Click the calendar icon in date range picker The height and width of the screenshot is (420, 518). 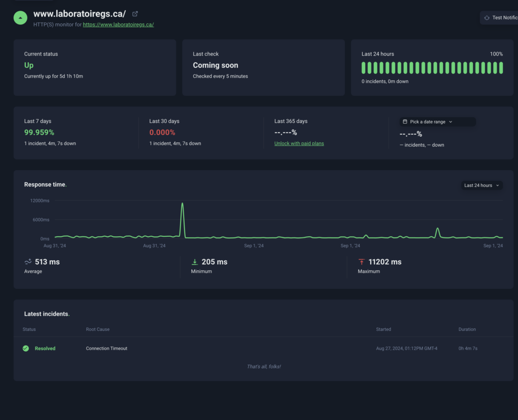405,122
